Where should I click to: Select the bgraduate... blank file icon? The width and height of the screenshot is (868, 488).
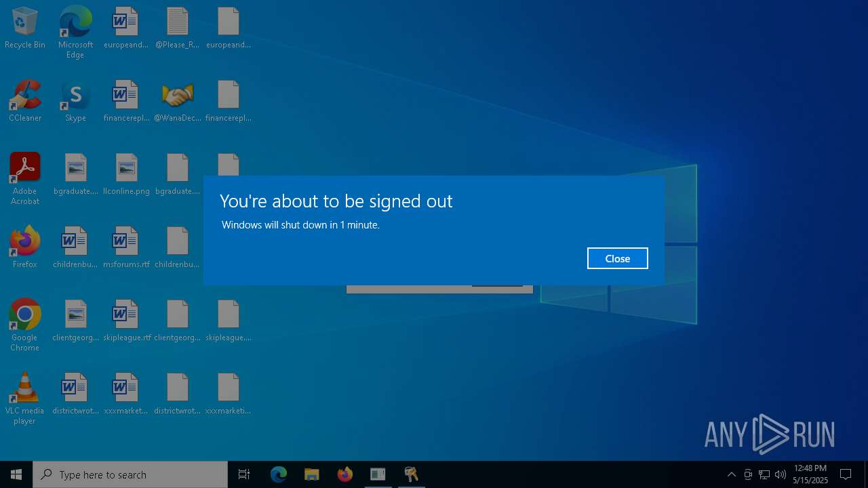coord(177,174)
